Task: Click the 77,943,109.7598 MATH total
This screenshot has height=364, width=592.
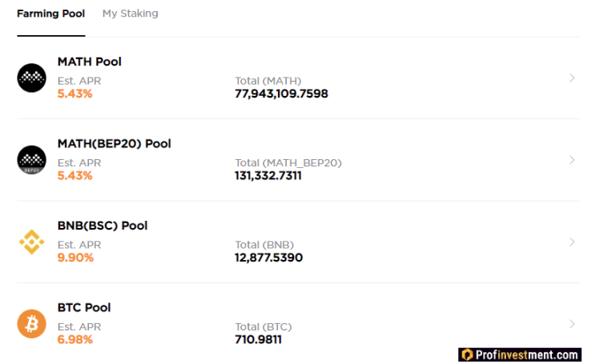Action: coord(281,94)
